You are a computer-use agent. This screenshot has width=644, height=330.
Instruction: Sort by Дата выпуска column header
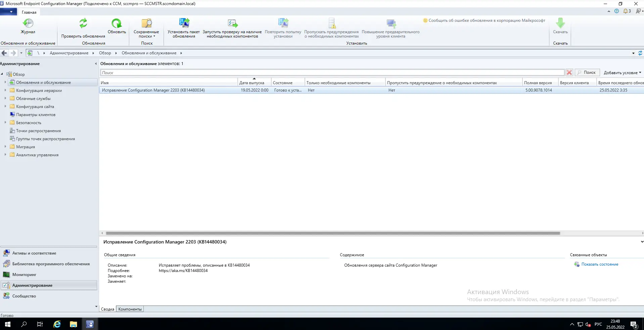[254, 82]
